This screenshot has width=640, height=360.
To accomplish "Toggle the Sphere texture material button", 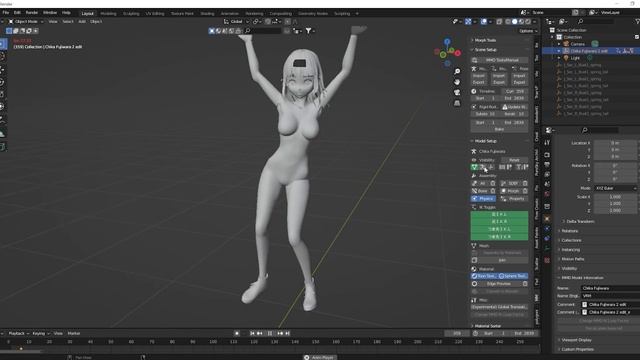I will point(513,276).
